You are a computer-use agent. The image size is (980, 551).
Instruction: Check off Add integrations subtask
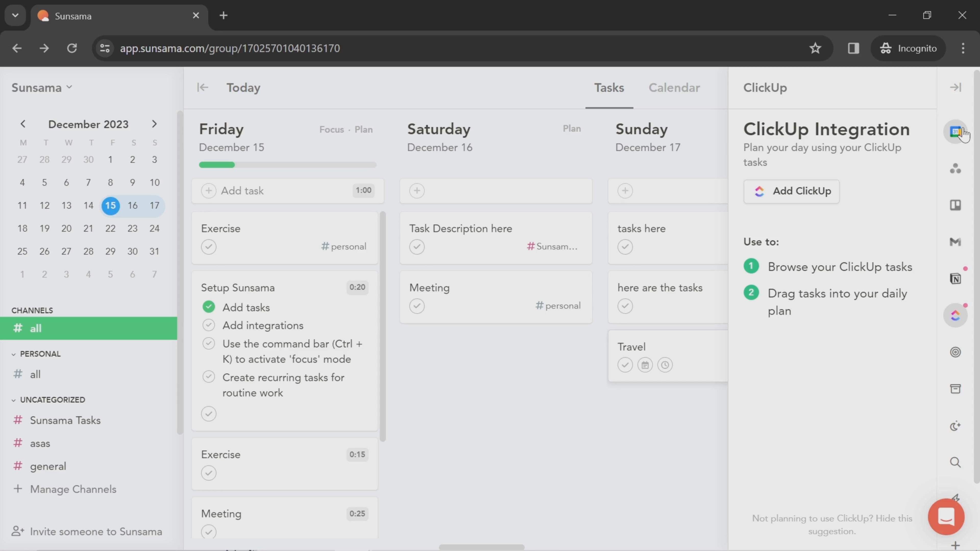click(x=209, y=325)
